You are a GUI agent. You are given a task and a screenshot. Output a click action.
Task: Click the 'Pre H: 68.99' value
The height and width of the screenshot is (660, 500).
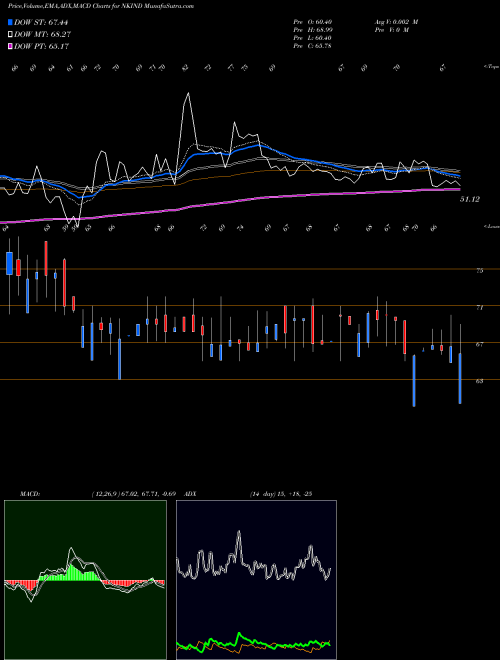point(312,30)
